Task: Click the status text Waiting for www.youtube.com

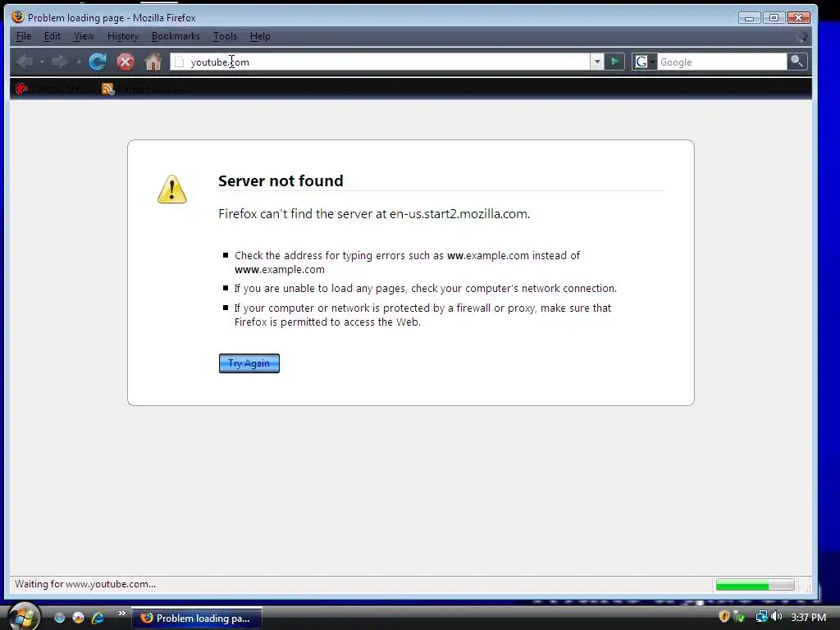Action: click(x=85, y=584)
